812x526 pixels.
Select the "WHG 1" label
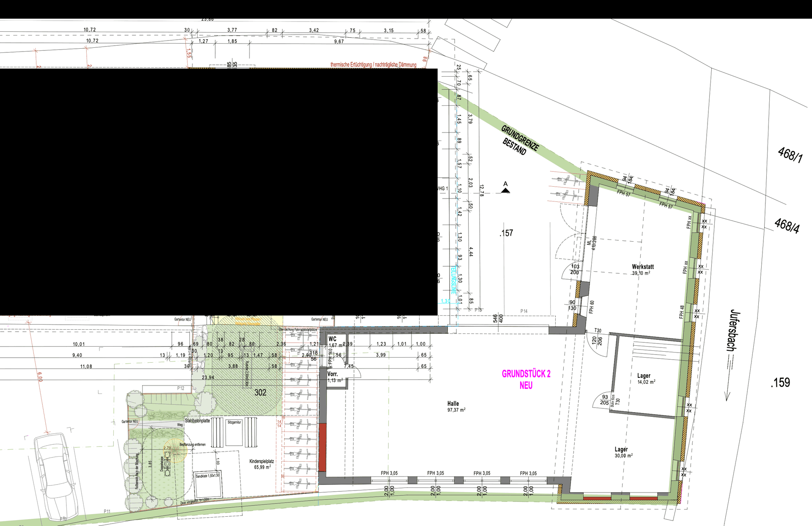442,188
